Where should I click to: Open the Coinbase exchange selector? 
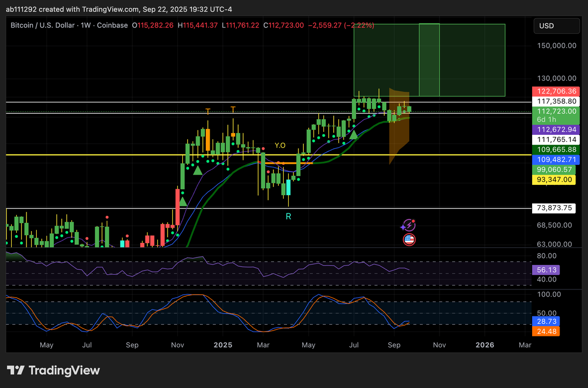click(112, 25)
